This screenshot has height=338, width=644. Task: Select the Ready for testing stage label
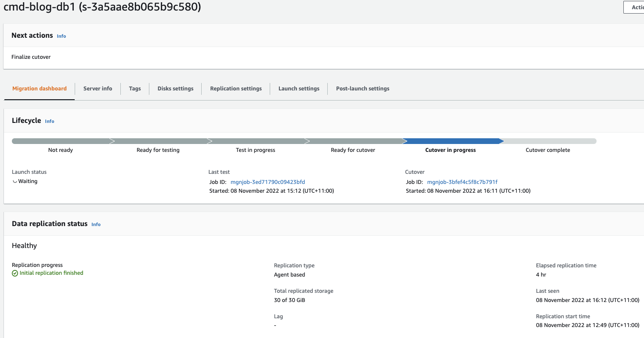tap(158, 150)
